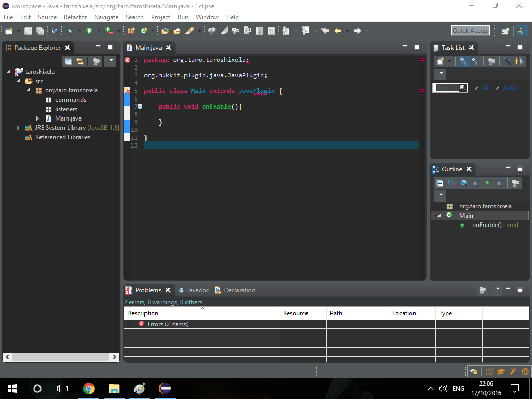The height and width of the screenshot is (399, 532).
Task: Click the New Task icon in Task List
Action: [441, 61]
